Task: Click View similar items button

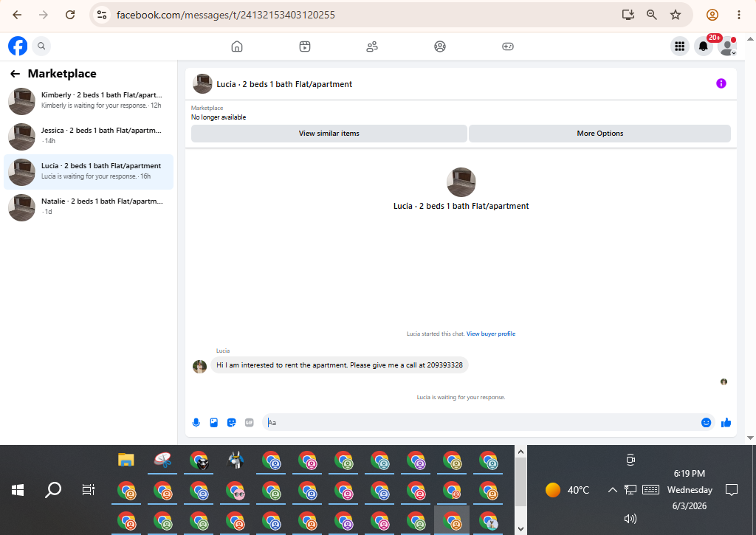Action: tap(329, 134)
